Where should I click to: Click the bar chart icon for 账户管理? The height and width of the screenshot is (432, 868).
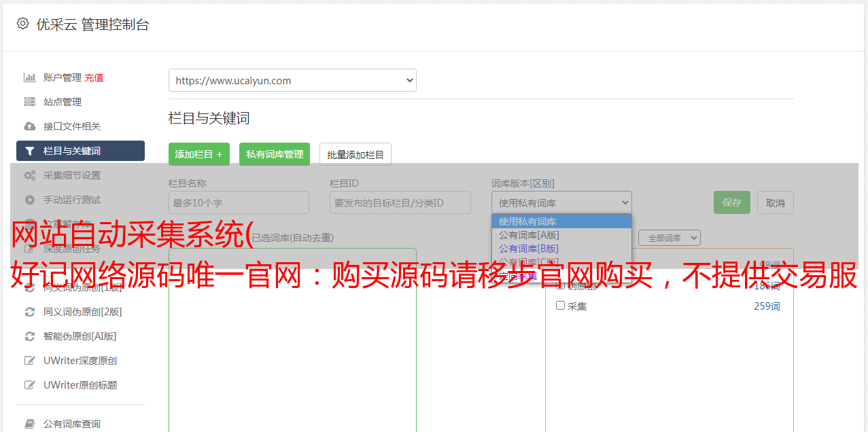click(30, 77)
